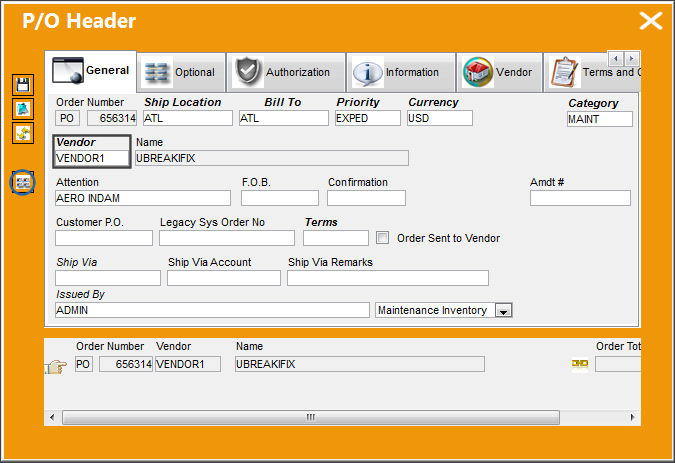This screenshot has height=463, width=675.
Task: Click the Bill To field ATL
Action: coord(284,118)
